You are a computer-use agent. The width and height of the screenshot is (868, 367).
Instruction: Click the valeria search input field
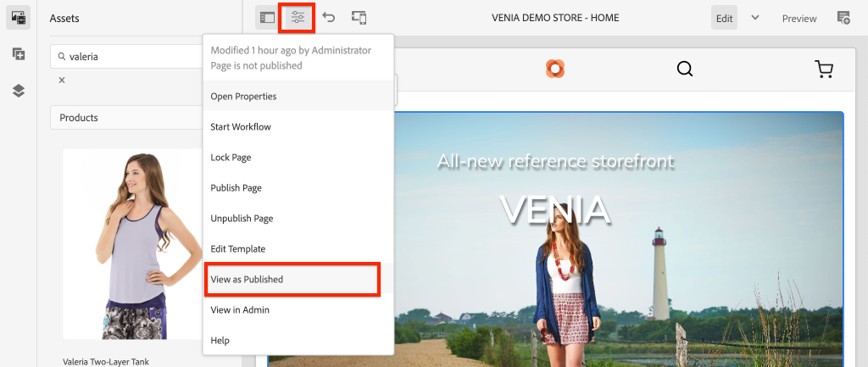126,57
